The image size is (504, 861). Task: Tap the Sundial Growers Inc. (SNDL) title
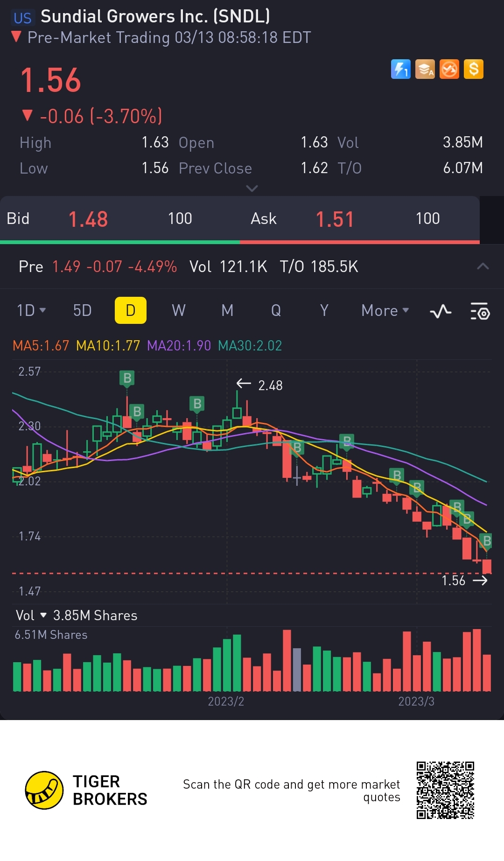pyautogui.click(x=155, y=17)
